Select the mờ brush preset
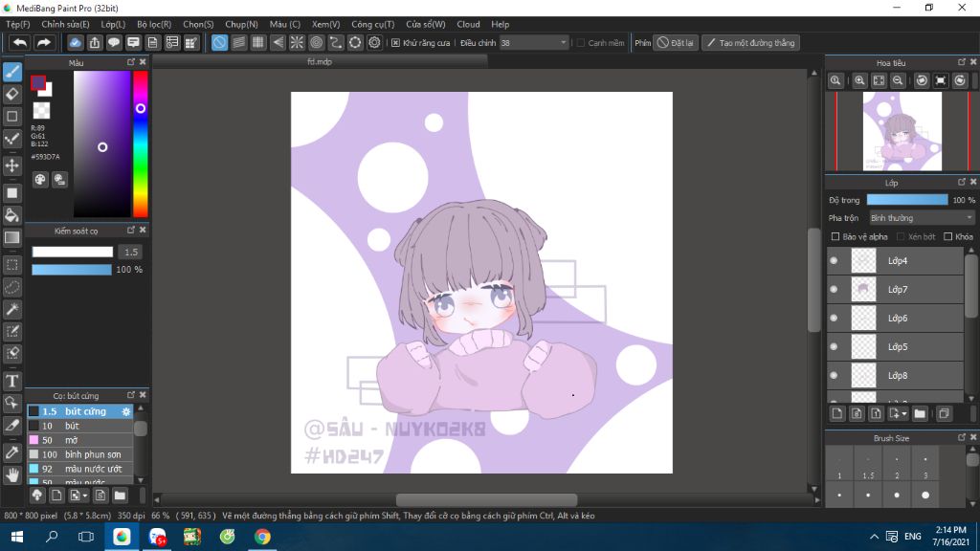Screen dimensions: 980x551 point(80,440)
